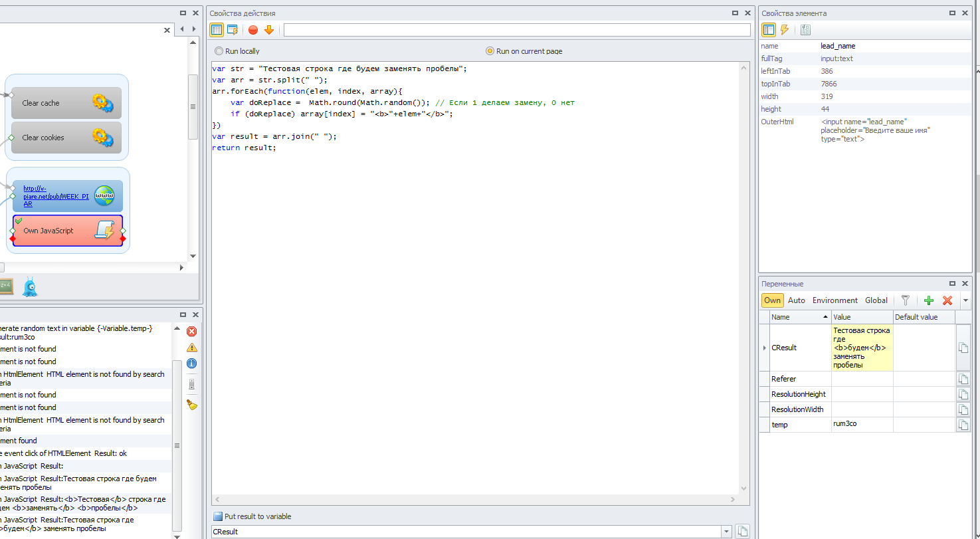Select the OuterHtml property row
The height and width of the screenshot is (539, 980).
coord(865,130)
